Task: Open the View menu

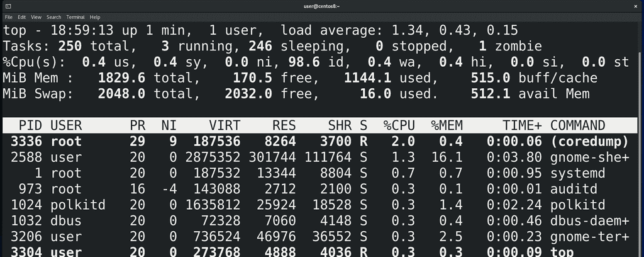Action: click(36, 17)
